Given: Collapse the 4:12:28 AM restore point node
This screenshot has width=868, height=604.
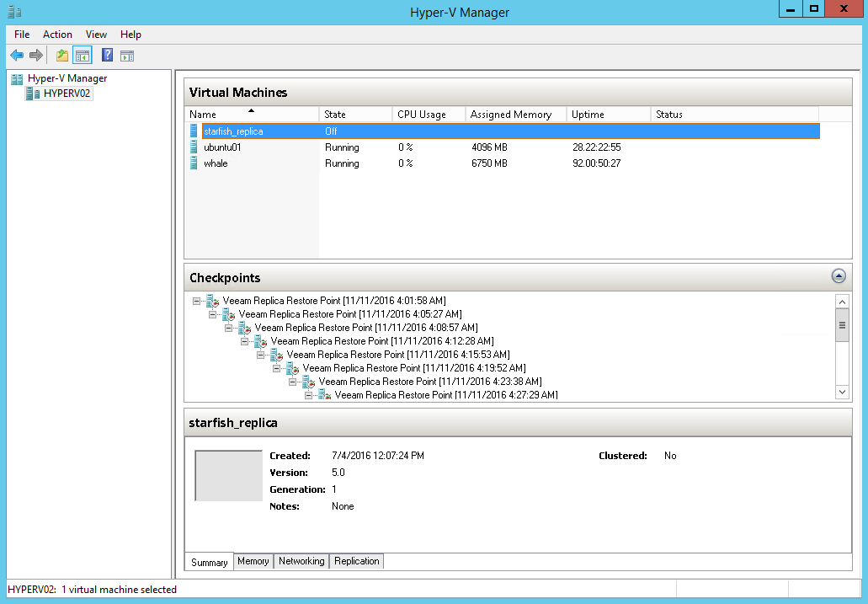Looking at the screenshot, I should coord(245,341).
